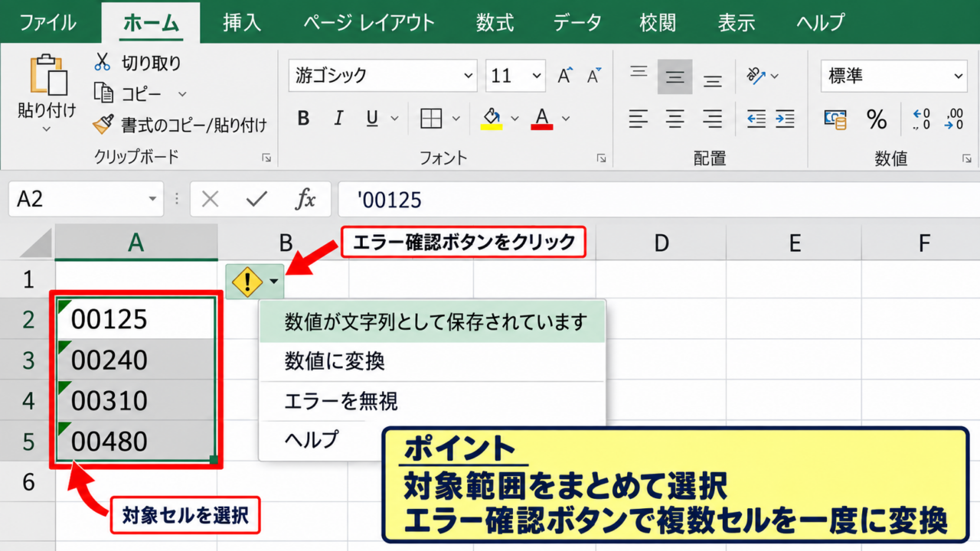The width and height of the screenshot is (980, 551).
Task: Expand the Name Box dropdown arrow
Action: click(x=152, y=200)
